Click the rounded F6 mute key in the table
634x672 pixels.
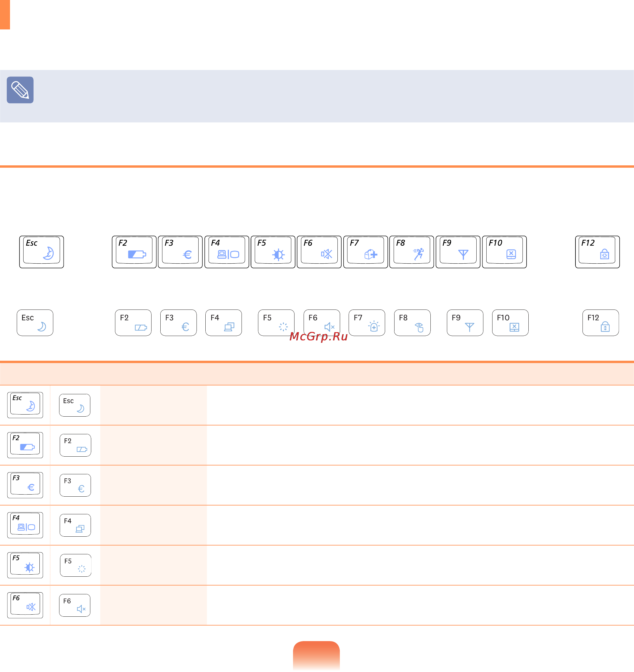(x=75, y=606)
